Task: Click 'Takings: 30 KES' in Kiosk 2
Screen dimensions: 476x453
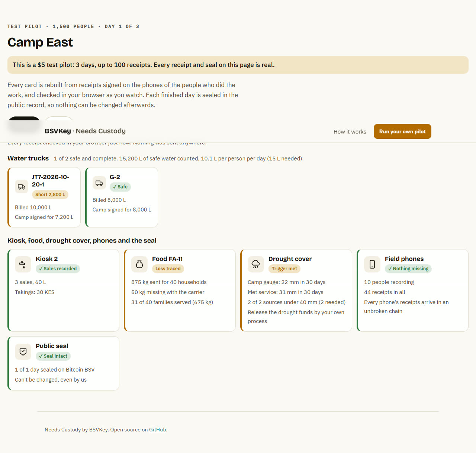Action: [35, 292]
